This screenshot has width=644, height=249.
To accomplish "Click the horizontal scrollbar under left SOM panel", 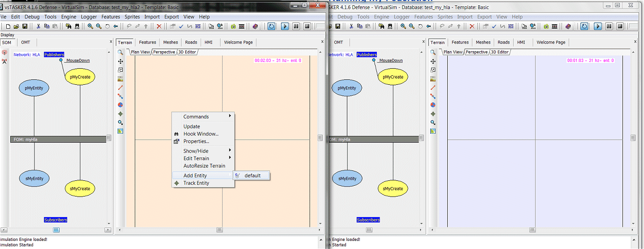I will click(x=56, y=230).
